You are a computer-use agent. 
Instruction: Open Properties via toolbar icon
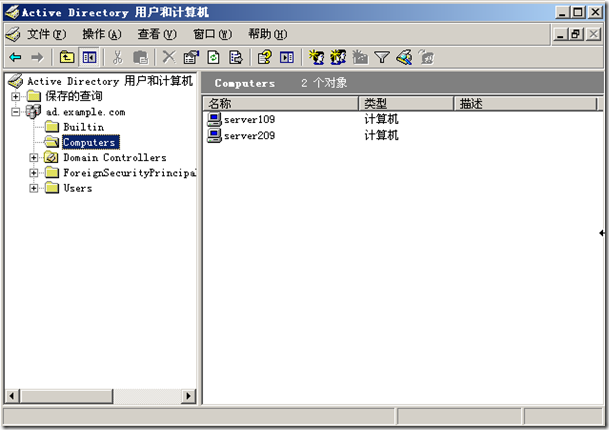191,57
